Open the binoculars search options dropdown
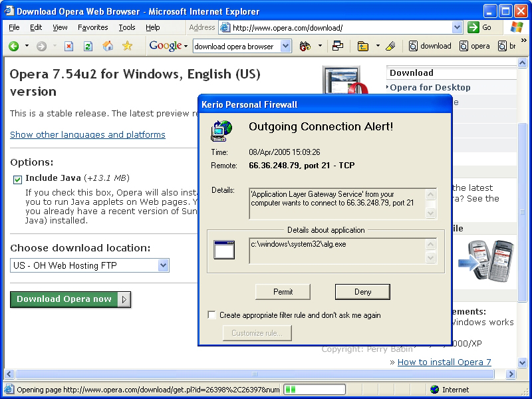This screenshot has height=399, width=532. coord(320,46)
